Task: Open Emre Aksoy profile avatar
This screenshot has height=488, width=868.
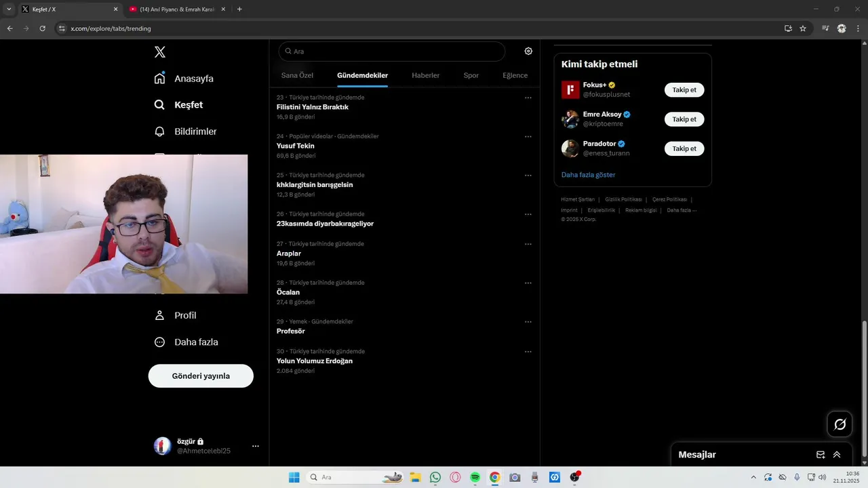Action: pos(570,119)
